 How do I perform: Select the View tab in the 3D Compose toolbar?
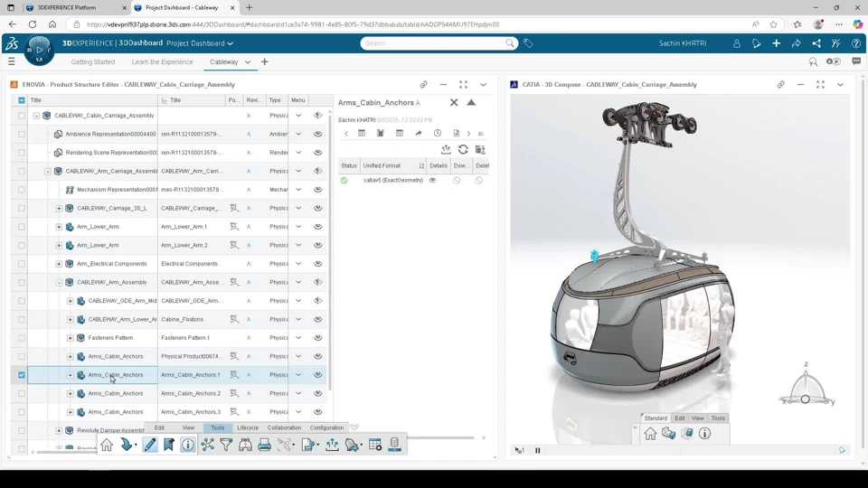pyautogui.click(x=697, y=418)
